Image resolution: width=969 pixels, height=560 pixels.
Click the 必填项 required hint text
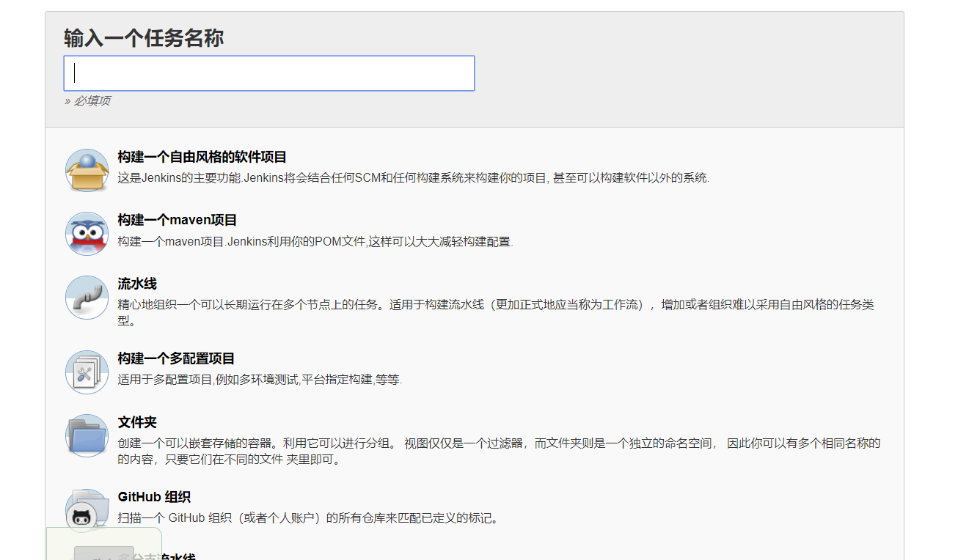point(87,100)
